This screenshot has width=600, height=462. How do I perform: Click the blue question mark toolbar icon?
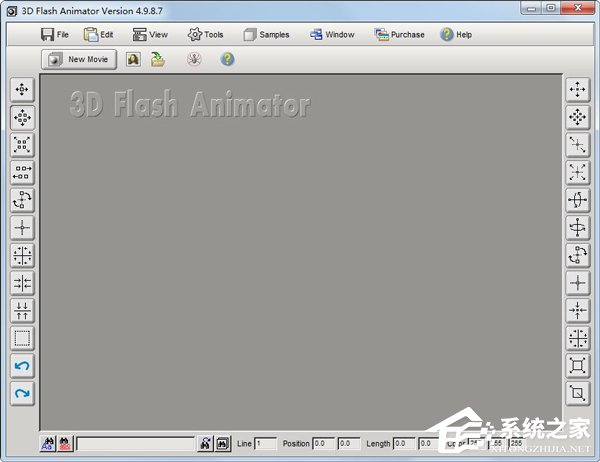[x=227, y=59]
